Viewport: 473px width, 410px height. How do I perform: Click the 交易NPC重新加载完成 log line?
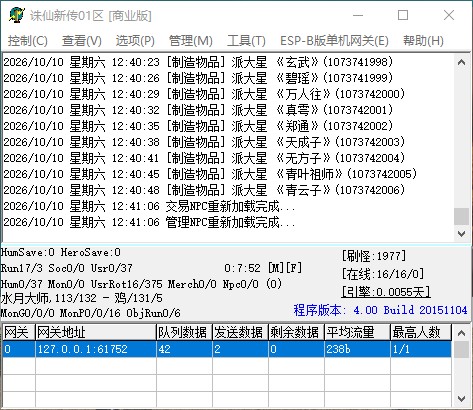149,206
